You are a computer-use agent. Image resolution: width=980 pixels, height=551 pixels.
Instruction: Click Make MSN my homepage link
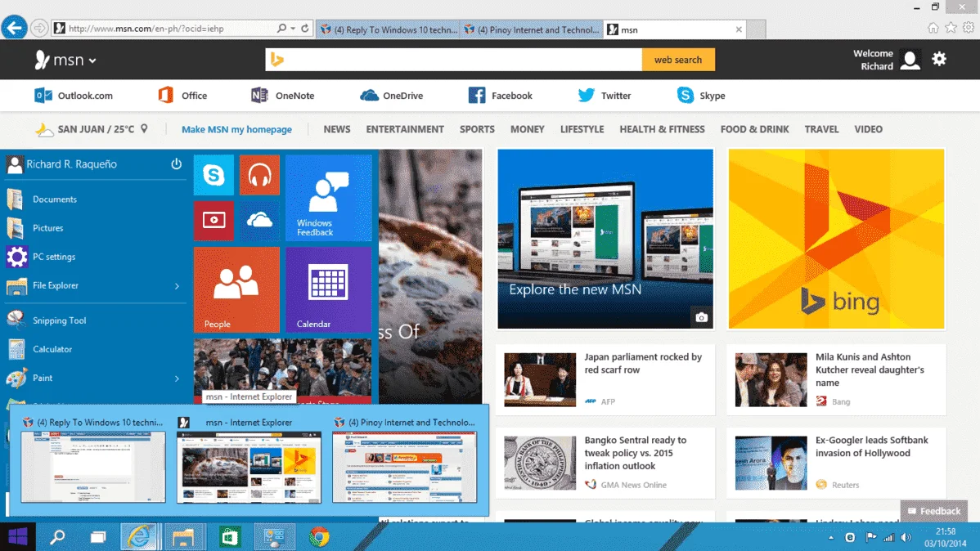237,129
